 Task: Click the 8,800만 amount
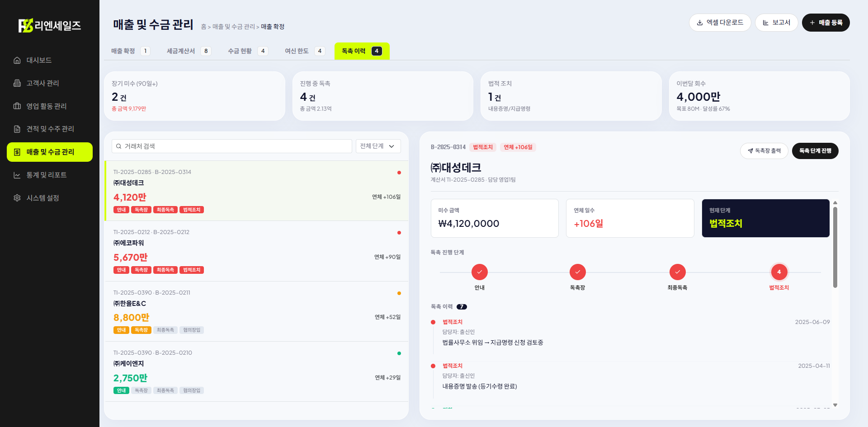(x=131, y=318)
